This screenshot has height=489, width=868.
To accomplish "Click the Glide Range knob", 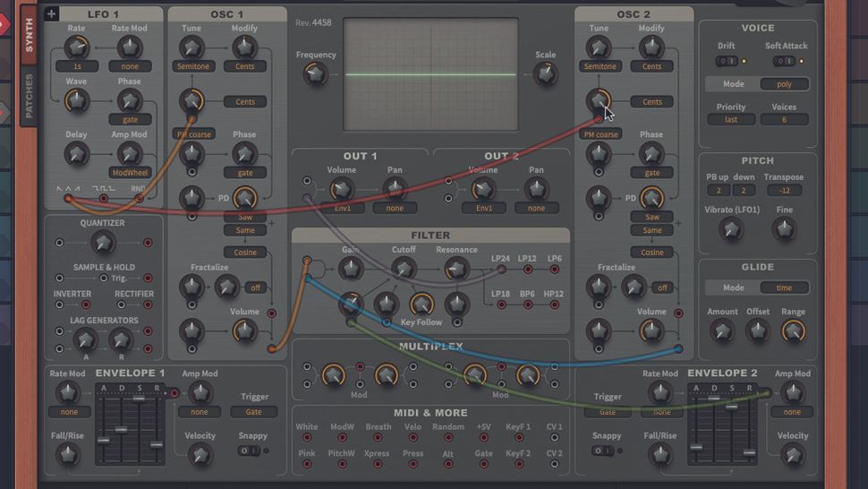I will (793, 331).
